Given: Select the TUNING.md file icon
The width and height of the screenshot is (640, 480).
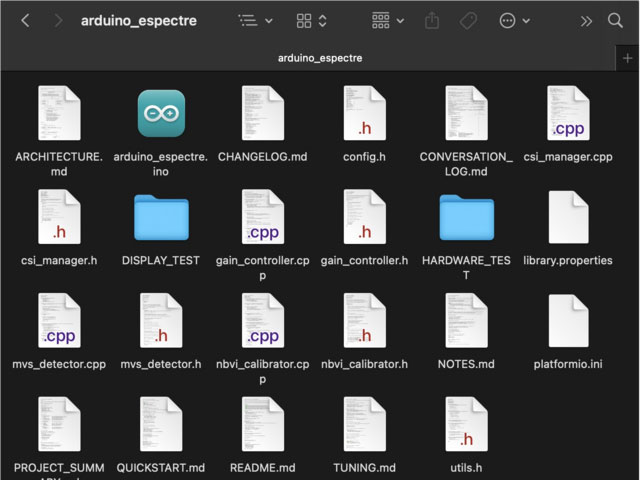Looking at the screenshot, I should tap(364, 424).
